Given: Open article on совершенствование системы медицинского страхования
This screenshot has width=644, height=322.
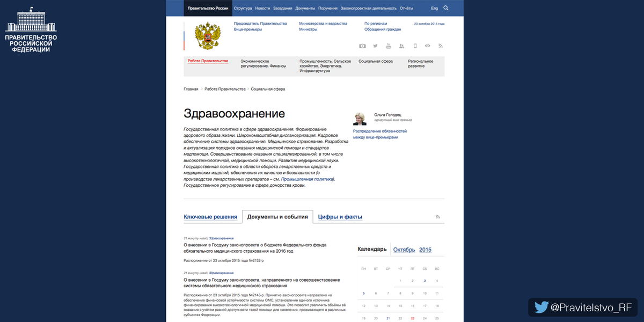Looking at the screenshot, I should click(262, 283).
